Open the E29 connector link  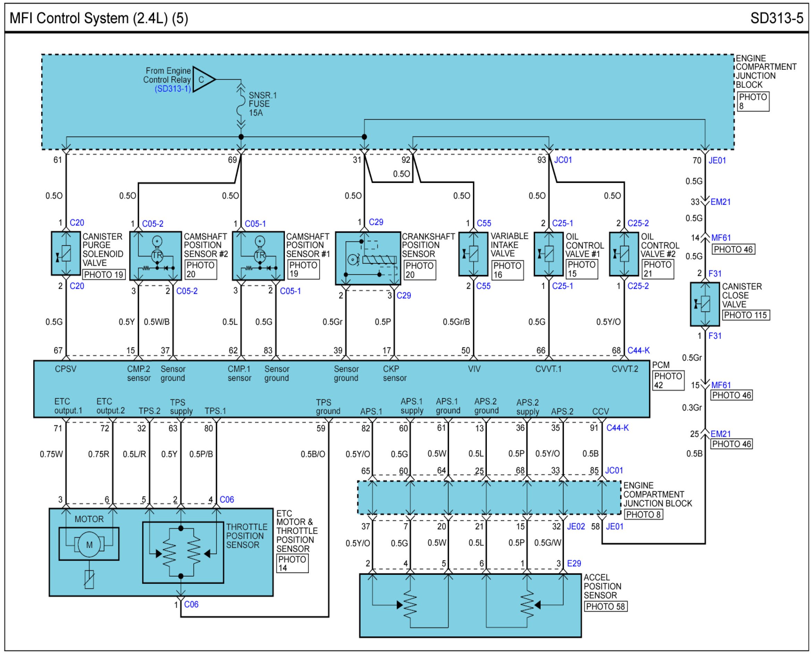(x=574, y=564)
